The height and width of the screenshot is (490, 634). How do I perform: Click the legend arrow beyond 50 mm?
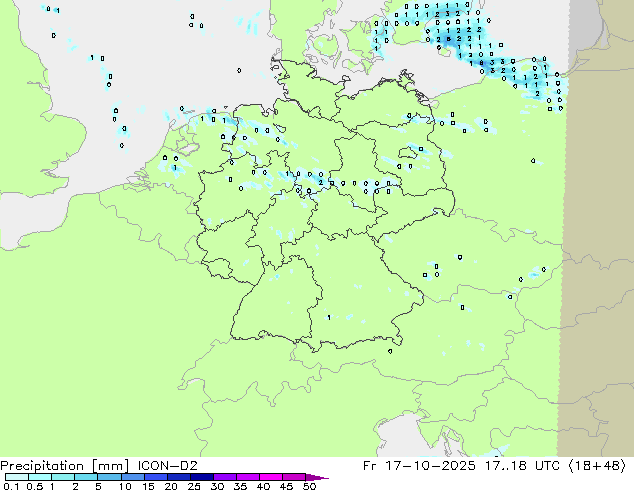[317, 477]
